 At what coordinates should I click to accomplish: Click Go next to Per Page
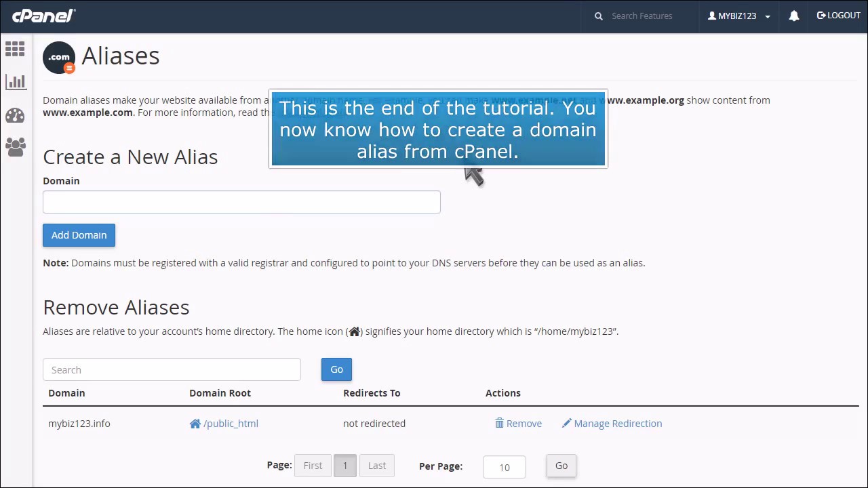[561, 466]
